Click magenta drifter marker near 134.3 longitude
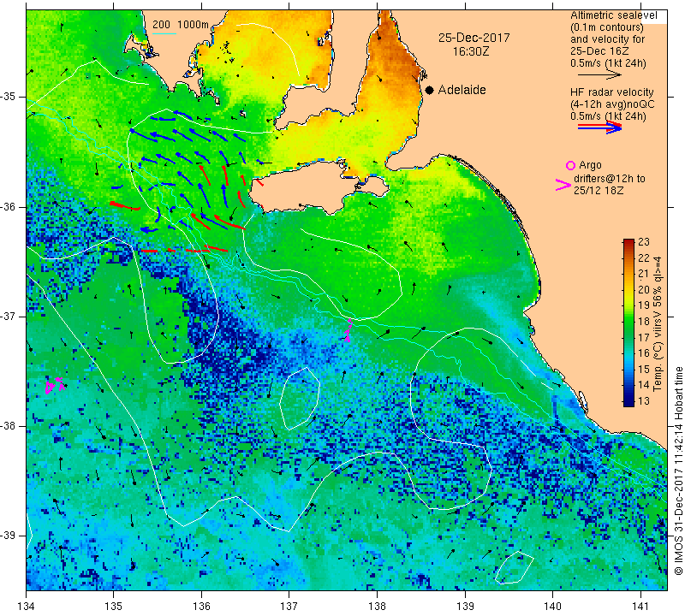Image resolution: width=685 pixels, height=616 pixels. pyautogui.click(x=55, y=386)
